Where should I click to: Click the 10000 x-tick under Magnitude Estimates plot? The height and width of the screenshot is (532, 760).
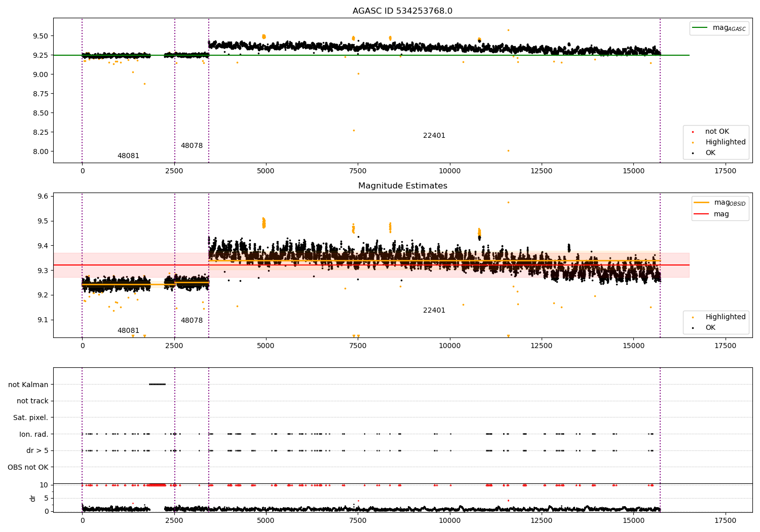[x=449, y=346]
